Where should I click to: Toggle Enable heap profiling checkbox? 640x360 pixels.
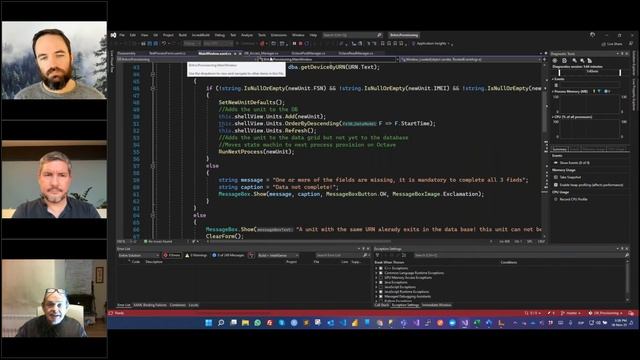point(556,185)
